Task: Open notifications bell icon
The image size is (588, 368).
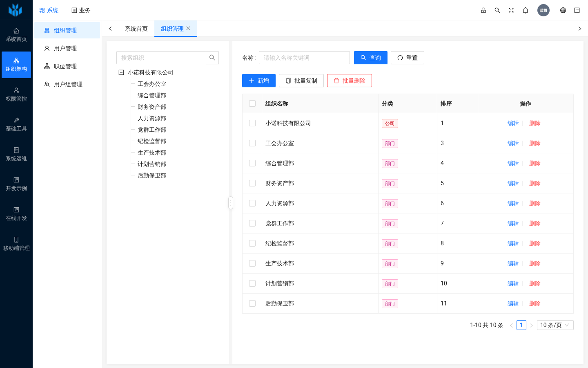Action: pos(526,10)
